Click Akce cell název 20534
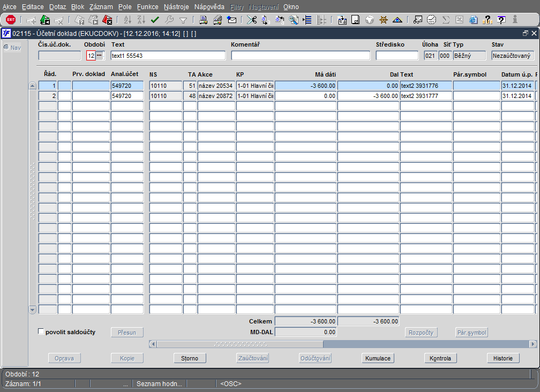540x392 pixels. tap(216, 86)
